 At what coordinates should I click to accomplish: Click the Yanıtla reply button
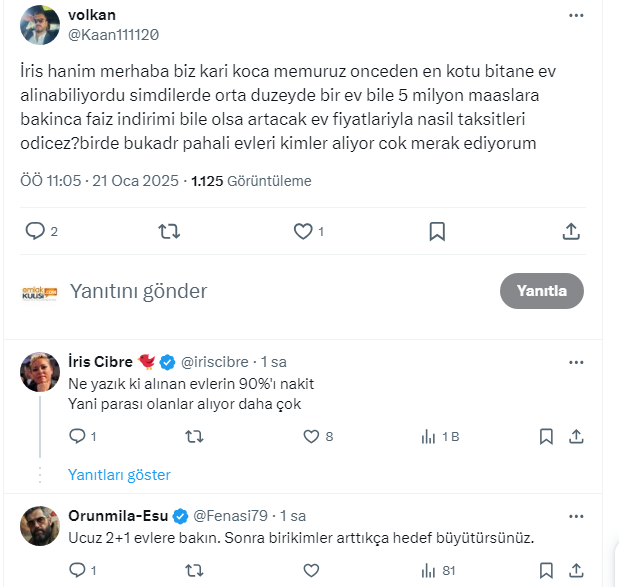pyautogui.click(x=541, y=291)
